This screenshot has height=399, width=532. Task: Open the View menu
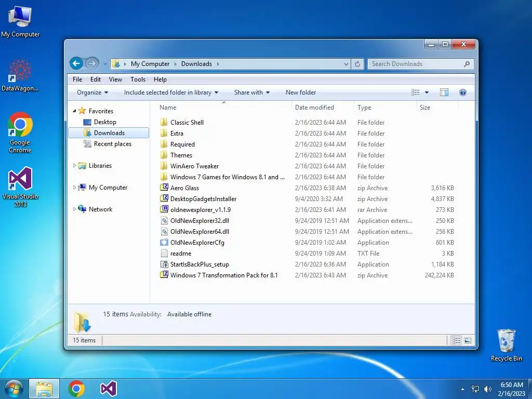(115, 79)
